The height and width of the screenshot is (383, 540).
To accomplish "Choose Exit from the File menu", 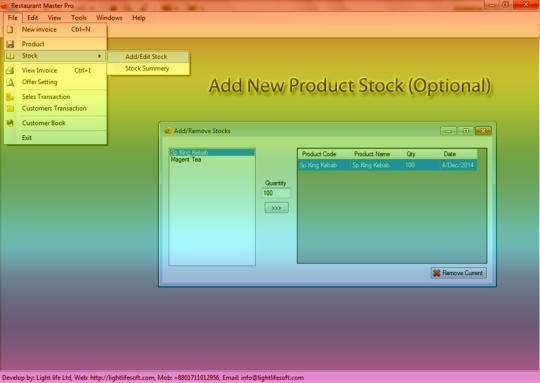I will coord(55,138).
